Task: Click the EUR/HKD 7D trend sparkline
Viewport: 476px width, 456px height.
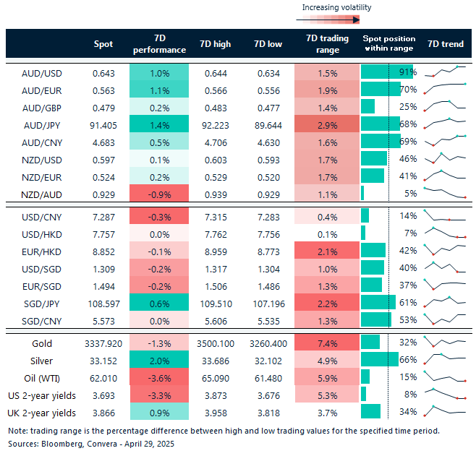Action: [x=445, y=250]
